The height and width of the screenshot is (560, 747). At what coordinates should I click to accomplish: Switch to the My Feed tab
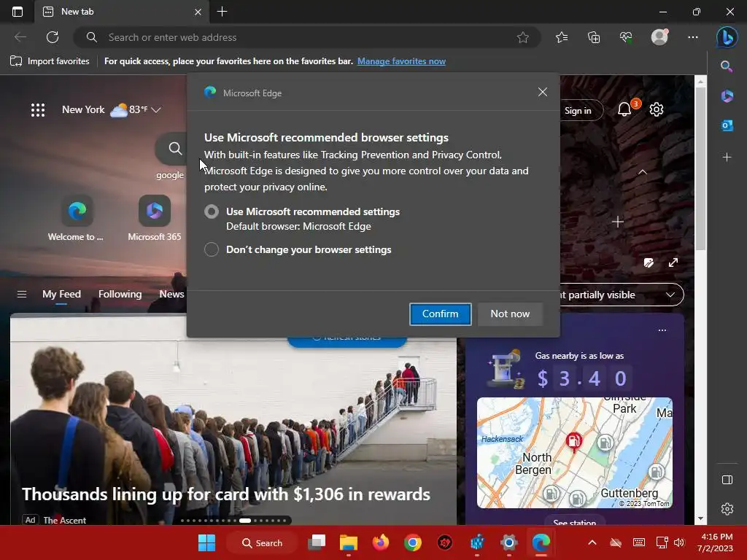(x=61, y=295)
